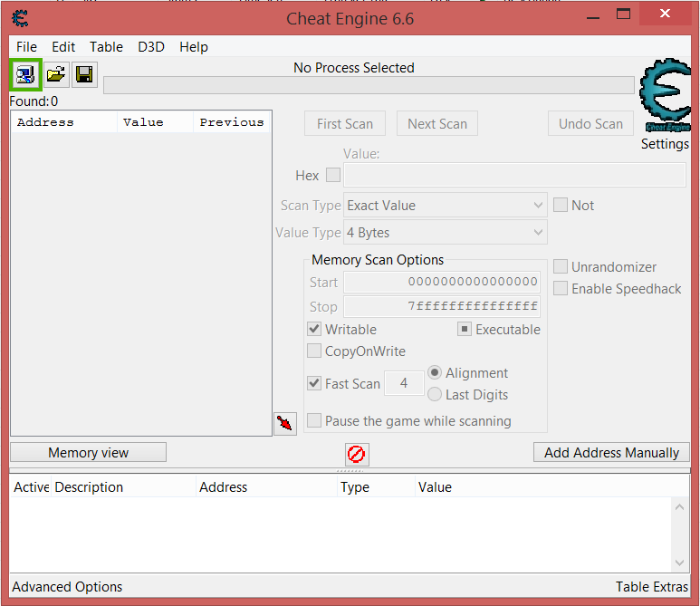Maximize the Cheat Engine window
The width and height of the screenshot is (700, 606).
tap(623, 14)
